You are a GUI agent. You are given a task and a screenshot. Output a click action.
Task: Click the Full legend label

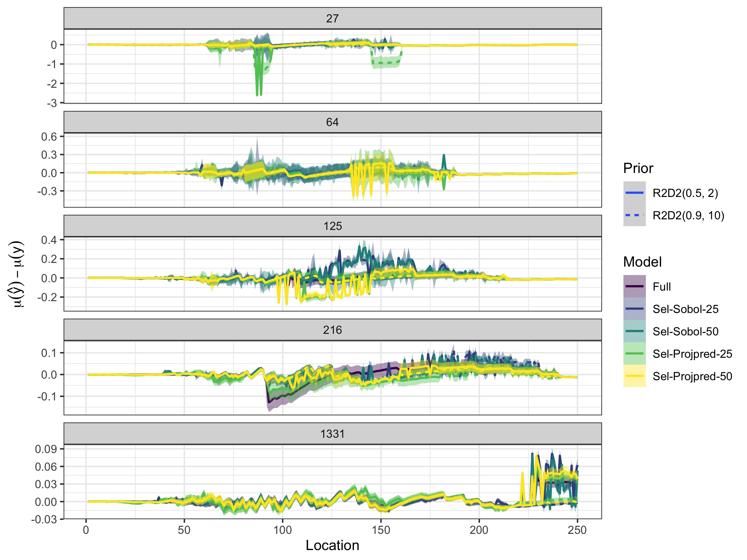point(661,287)
